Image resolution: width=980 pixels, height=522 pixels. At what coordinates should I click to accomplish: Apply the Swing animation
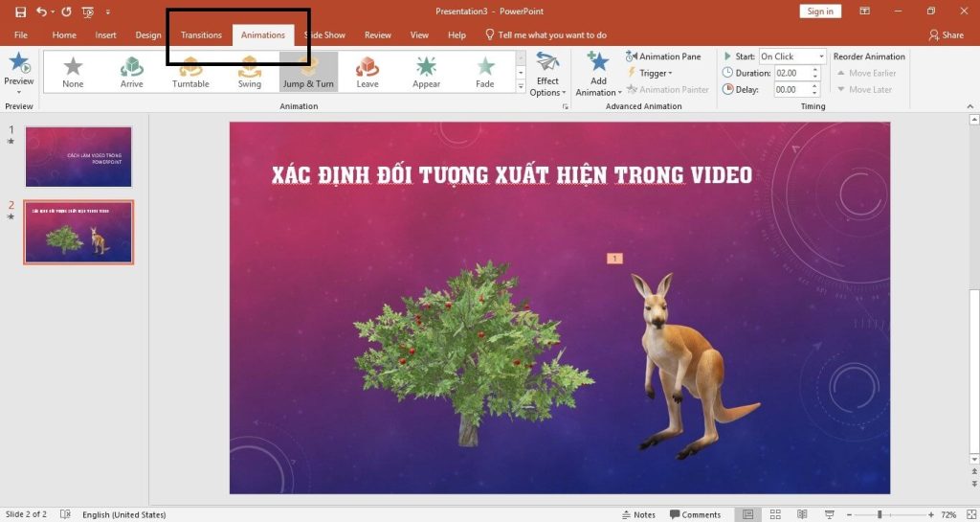(250, 73)
